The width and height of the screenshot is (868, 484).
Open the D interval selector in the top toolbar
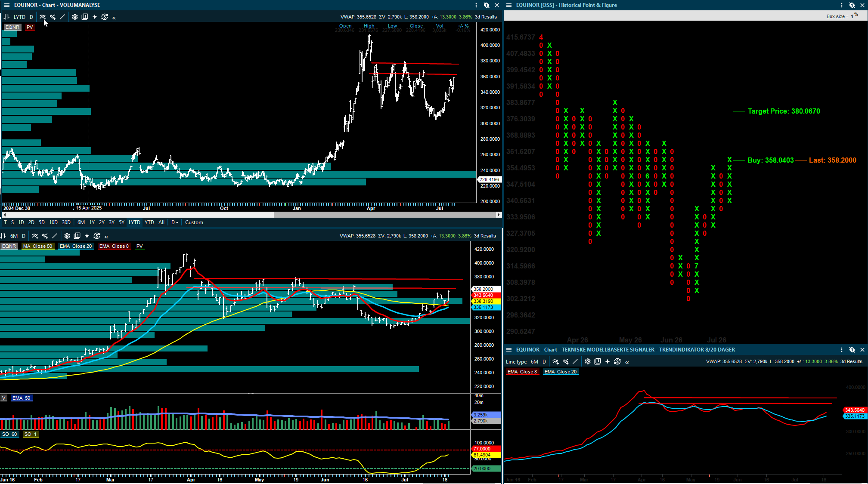[31, 17]
